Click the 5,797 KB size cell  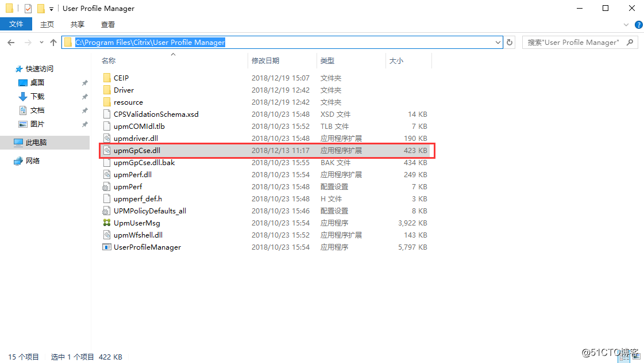pos(412,247)
